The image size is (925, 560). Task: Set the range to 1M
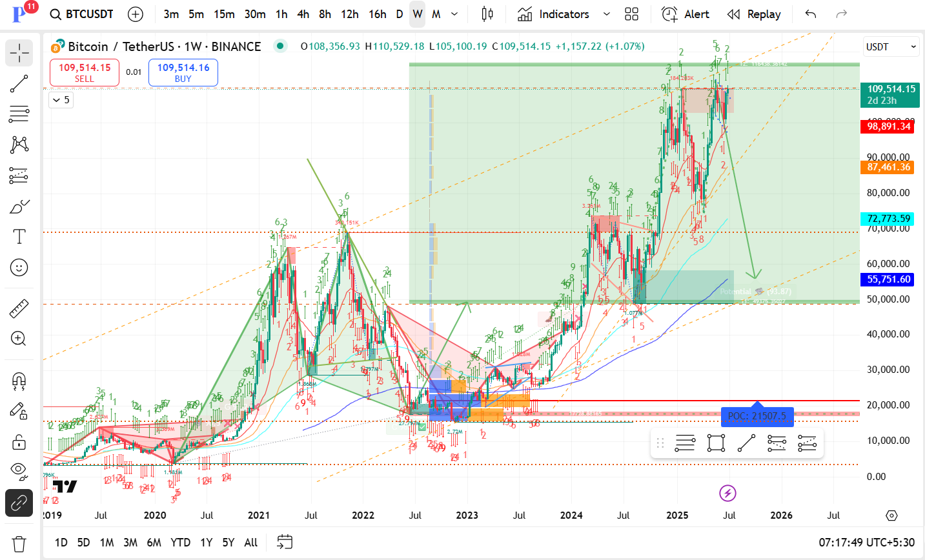point(107,543)
